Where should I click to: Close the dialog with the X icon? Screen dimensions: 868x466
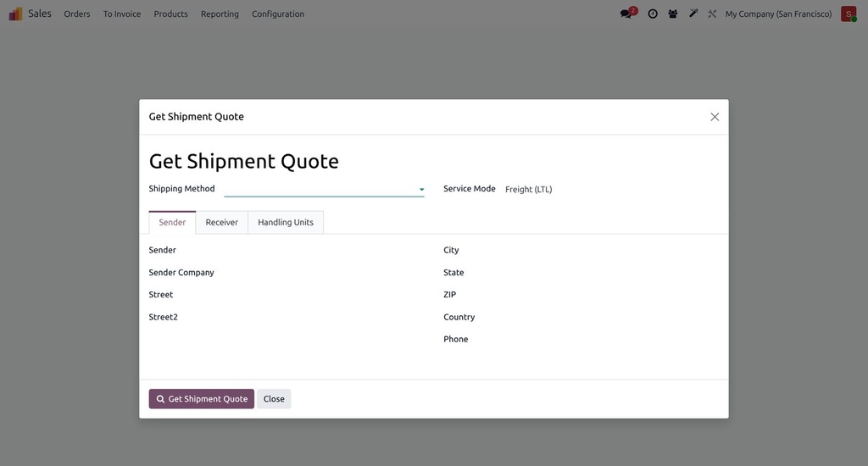(x=715, y=117)
